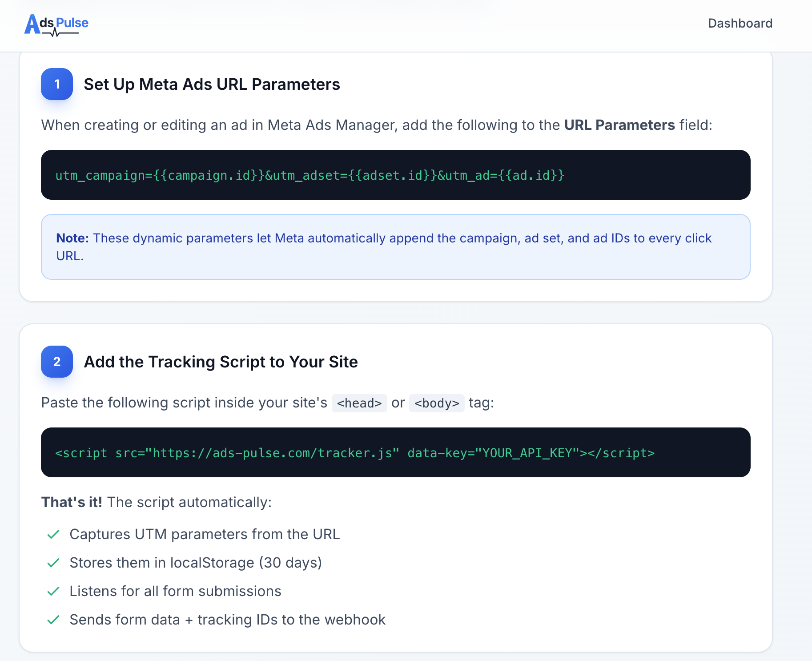Click the "Add the Tracking Script" heading
The height and width of the screenshot is (661, 812).
(x=221, y=362)
